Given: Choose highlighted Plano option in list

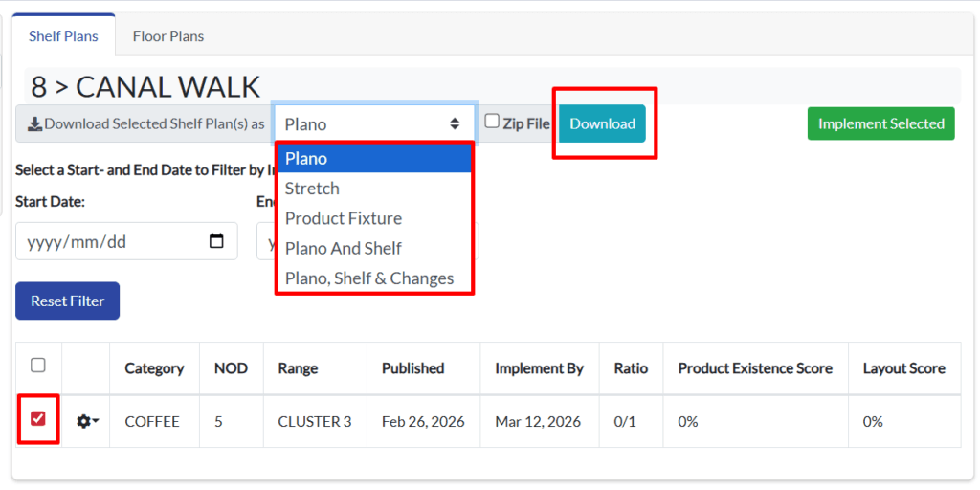Looking at the screenshot, I should coord(306,159).
